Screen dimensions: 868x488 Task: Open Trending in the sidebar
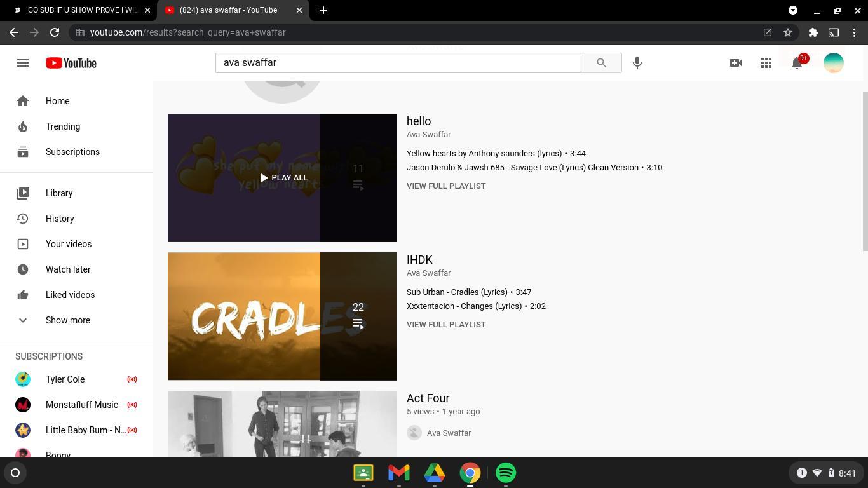click(x=76, y=126)
